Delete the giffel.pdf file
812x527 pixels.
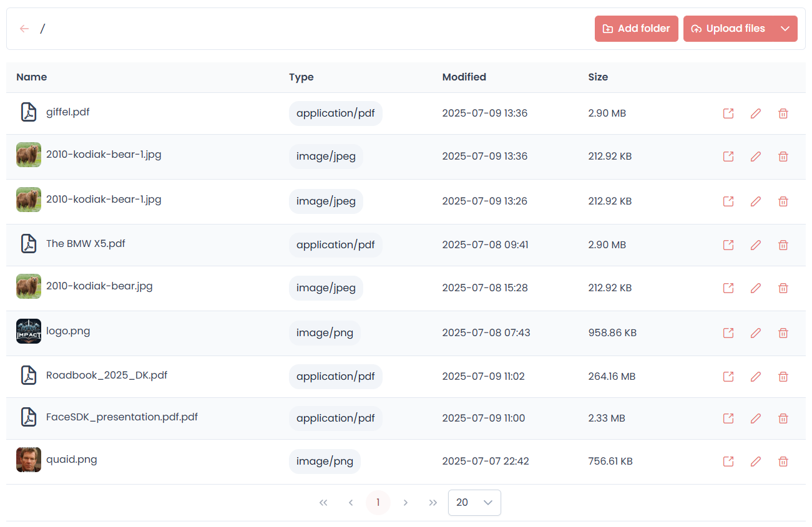(x=783, y=114)
